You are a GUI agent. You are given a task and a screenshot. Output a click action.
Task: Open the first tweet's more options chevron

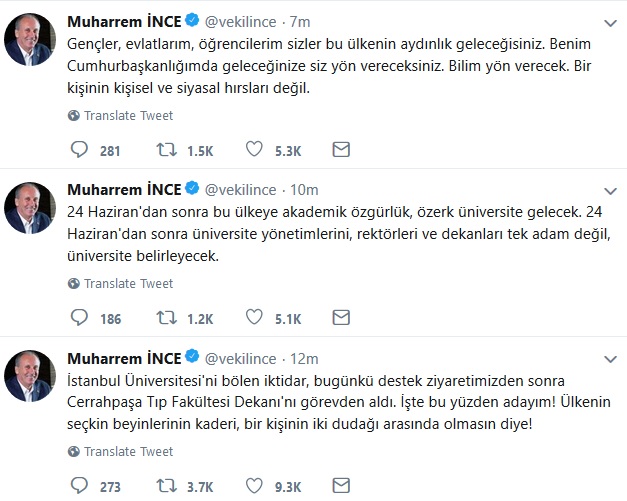610,21
